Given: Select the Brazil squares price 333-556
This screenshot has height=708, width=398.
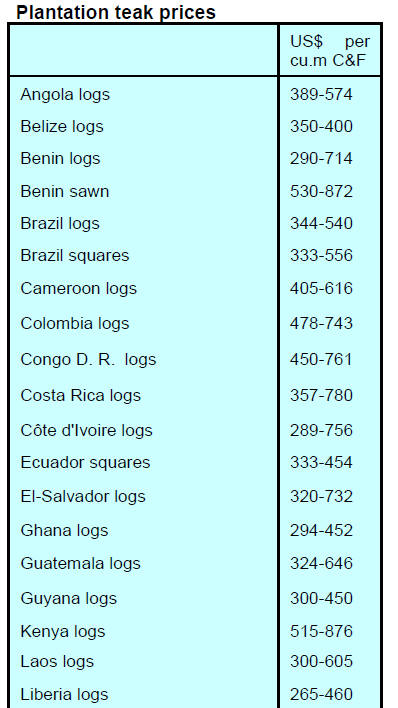Looking at the screenshot, I should [x=321, y=256].
